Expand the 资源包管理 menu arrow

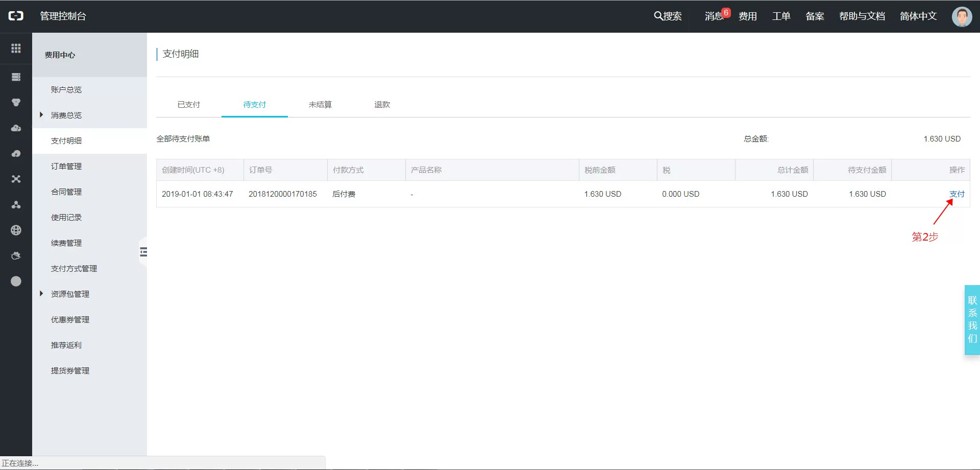point(41,294)
